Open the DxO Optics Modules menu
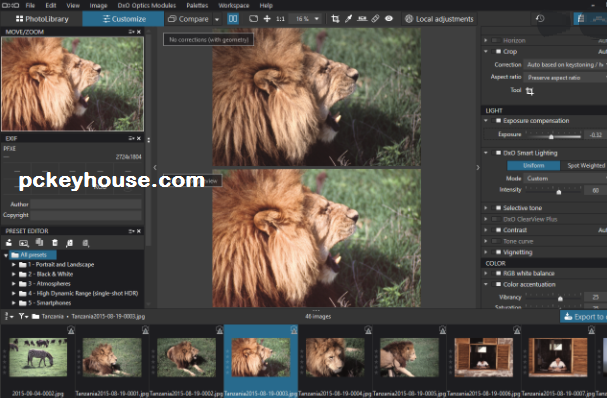The image size is (607, 398). (147, 5)
